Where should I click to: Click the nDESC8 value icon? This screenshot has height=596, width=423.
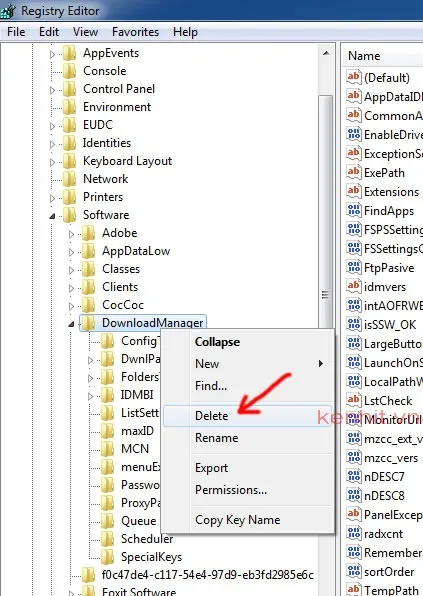pos(353,495)
